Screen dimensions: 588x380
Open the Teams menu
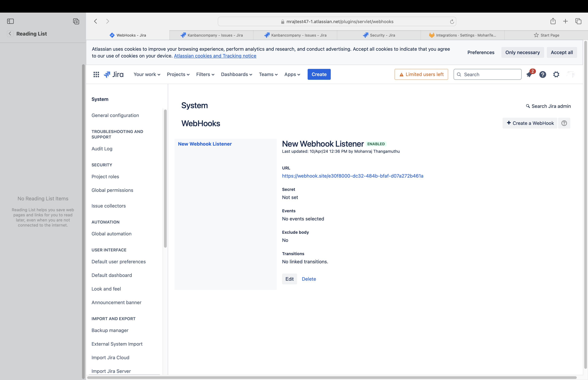click(x=268, y=74)
